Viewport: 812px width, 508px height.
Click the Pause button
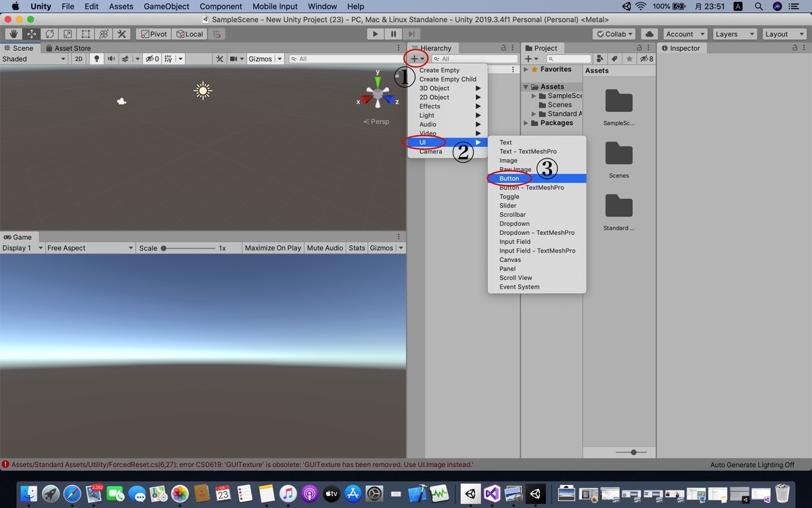[394, 34]
